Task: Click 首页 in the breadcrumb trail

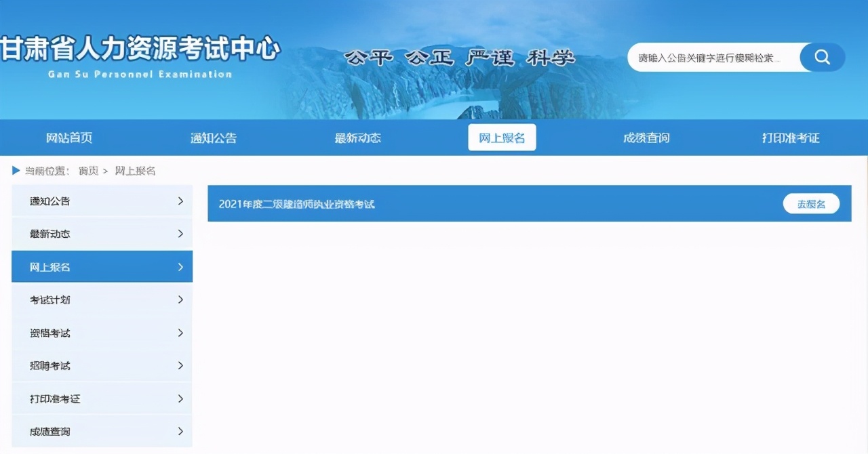Action: (x=87, y=170)
